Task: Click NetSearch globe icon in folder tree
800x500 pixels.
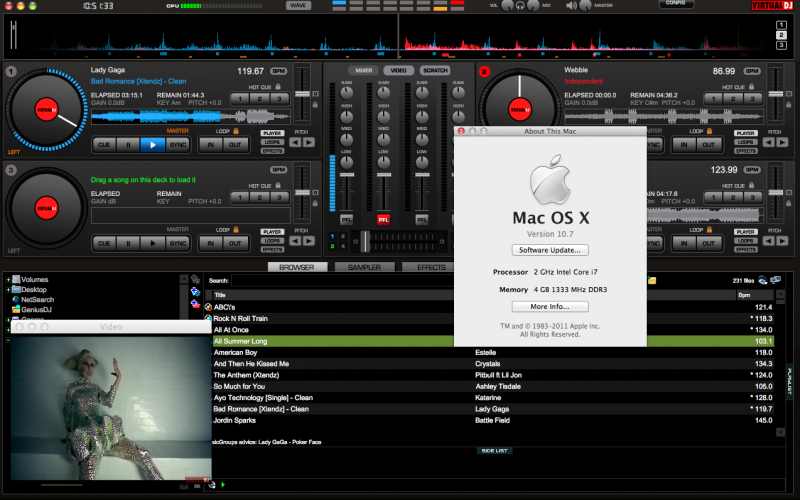Action: 15,299
